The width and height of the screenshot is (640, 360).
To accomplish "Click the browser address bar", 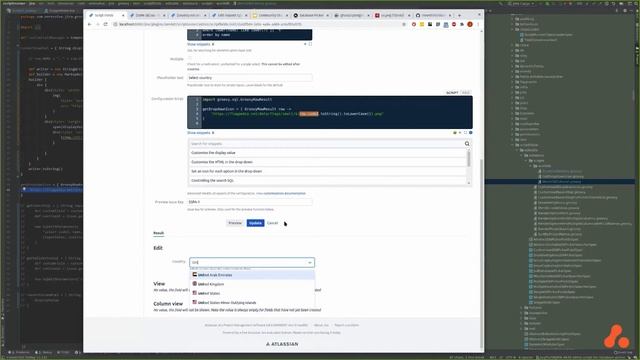I will (x=256, y=24).
